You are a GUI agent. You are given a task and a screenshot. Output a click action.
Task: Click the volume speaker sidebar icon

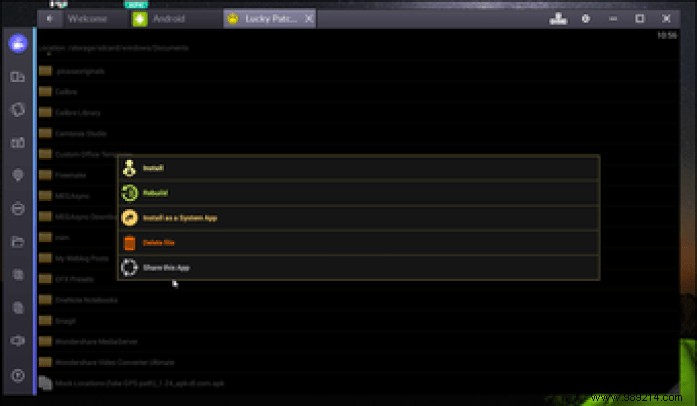[x=17, y=340]
